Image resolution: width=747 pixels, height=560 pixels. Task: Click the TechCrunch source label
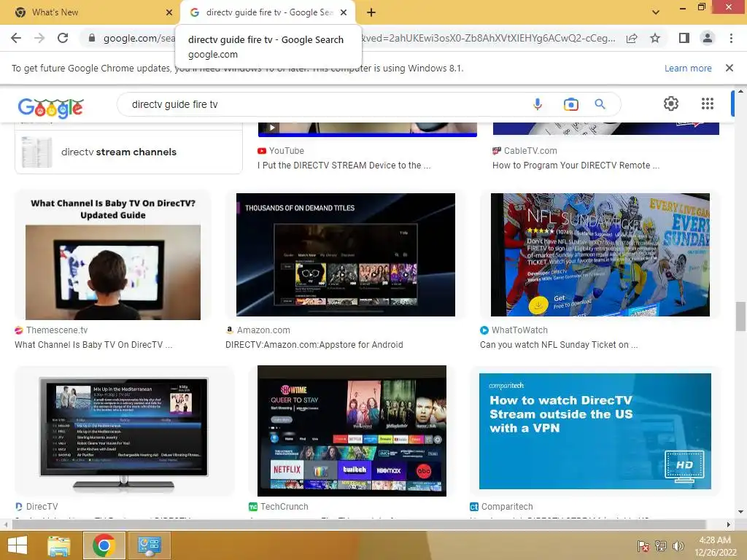(284, 507)
